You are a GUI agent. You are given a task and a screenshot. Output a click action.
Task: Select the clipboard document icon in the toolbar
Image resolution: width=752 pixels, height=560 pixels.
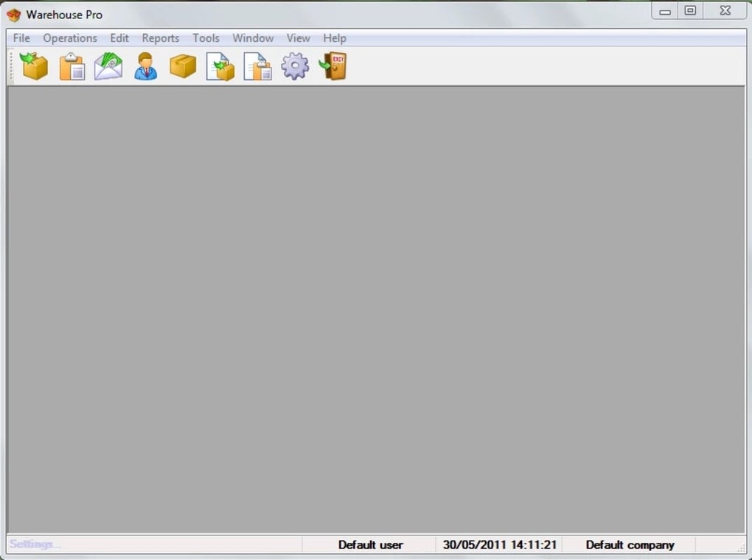point(71,66)
